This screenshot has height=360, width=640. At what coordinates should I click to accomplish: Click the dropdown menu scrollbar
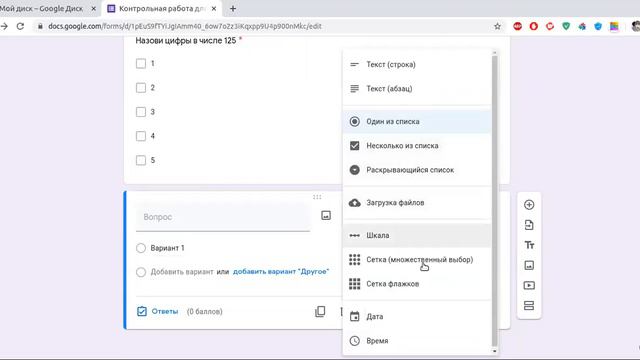point(495,201)
